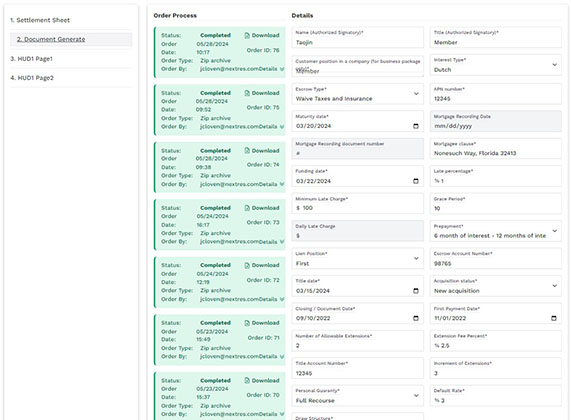Click Download text for Order ID 75
Viewport: 572px width, 420px height.
pyautogui.click(x=266, y=93)
